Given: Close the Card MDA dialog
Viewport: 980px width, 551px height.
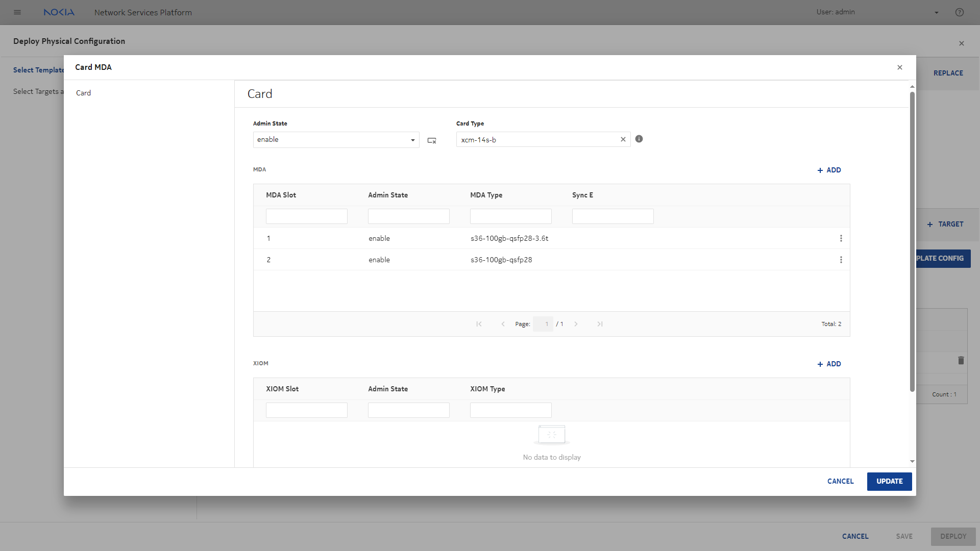Looking at the screenshot, I should [x=900, y=67].
